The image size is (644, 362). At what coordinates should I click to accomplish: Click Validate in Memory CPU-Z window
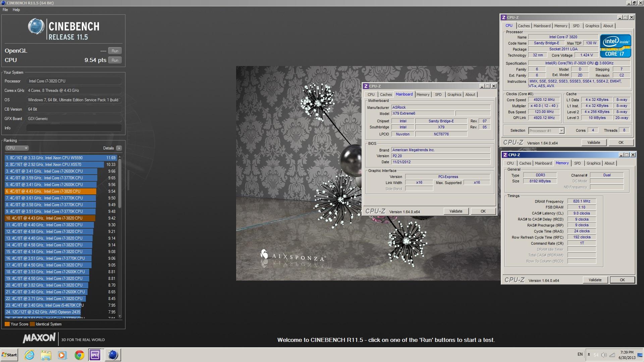pyautogui.click(x=595, y=280)
